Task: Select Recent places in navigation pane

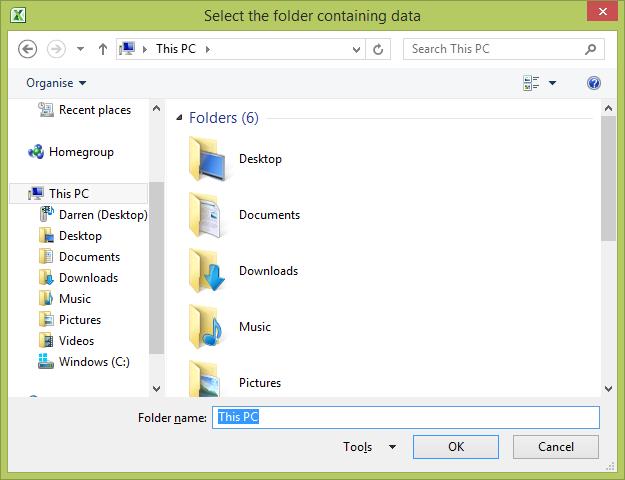Action: (85, 110)
